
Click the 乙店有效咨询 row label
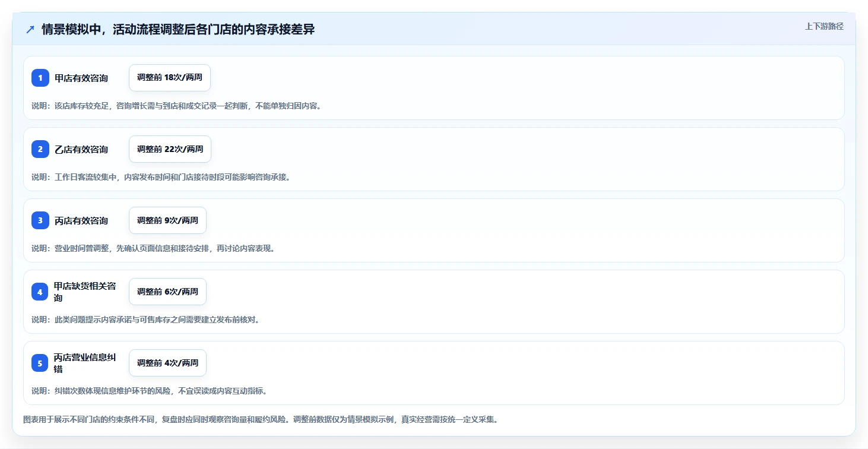pos(81,149)
